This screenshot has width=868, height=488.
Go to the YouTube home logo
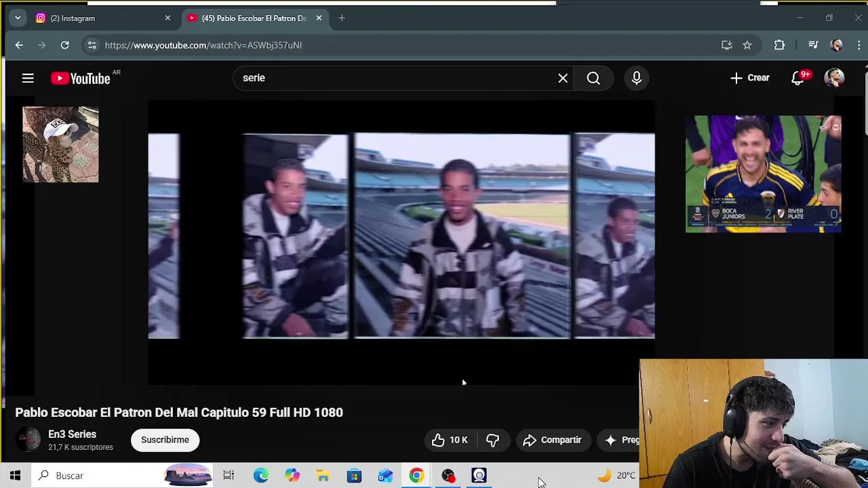(81, 79)
